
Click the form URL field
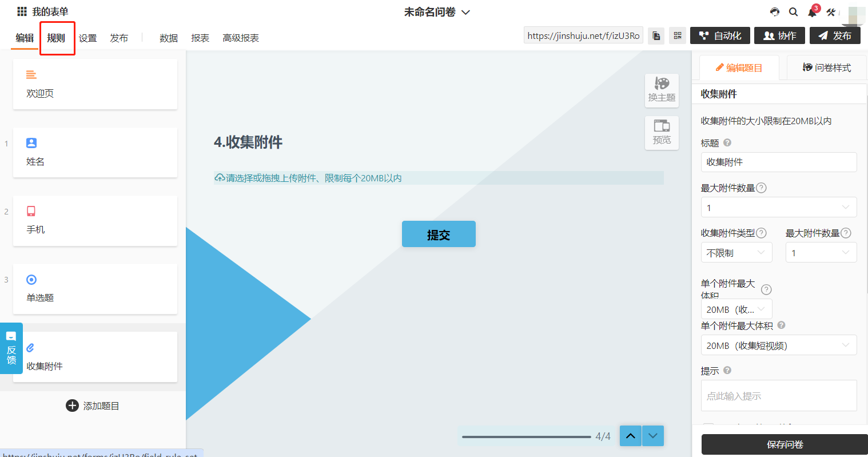coord(583,35)
